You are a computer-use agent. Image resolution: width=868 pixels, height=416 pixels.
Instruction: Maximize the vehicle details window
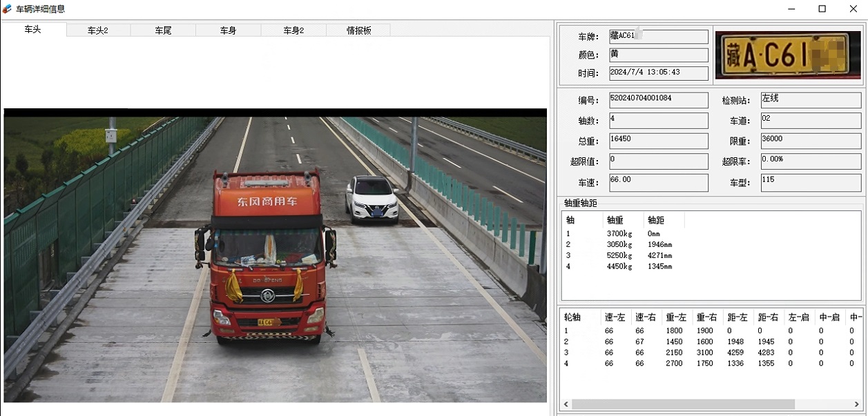click(x=822, y=9)
